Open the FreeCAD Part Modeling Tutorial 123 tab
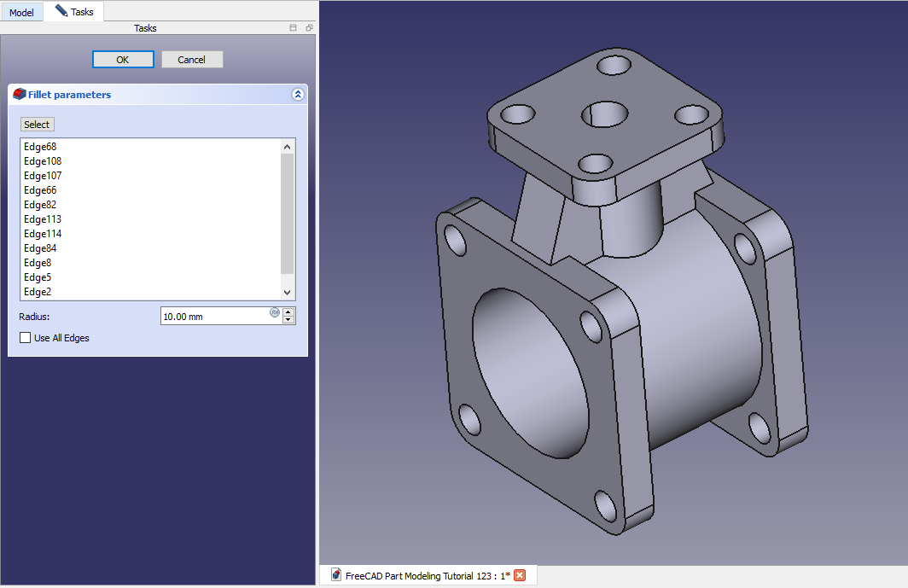The image size is (908, 588). pyautogui.click(x=427, y=575)
